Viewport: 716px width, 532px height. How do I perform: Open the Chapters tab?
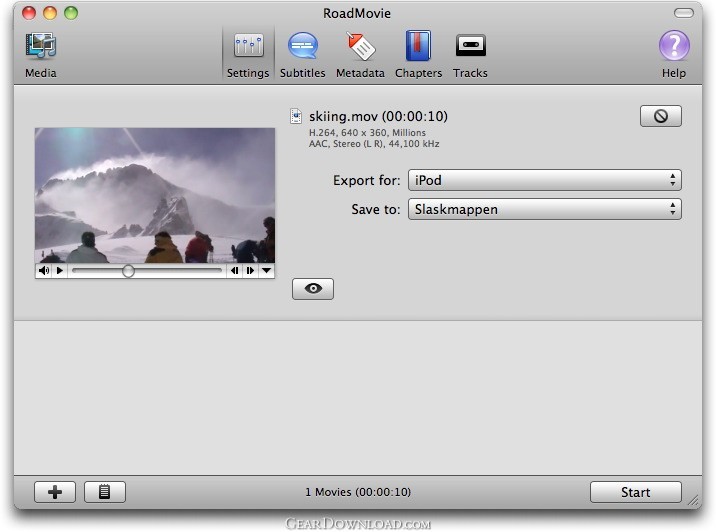(x=418, y=55)
